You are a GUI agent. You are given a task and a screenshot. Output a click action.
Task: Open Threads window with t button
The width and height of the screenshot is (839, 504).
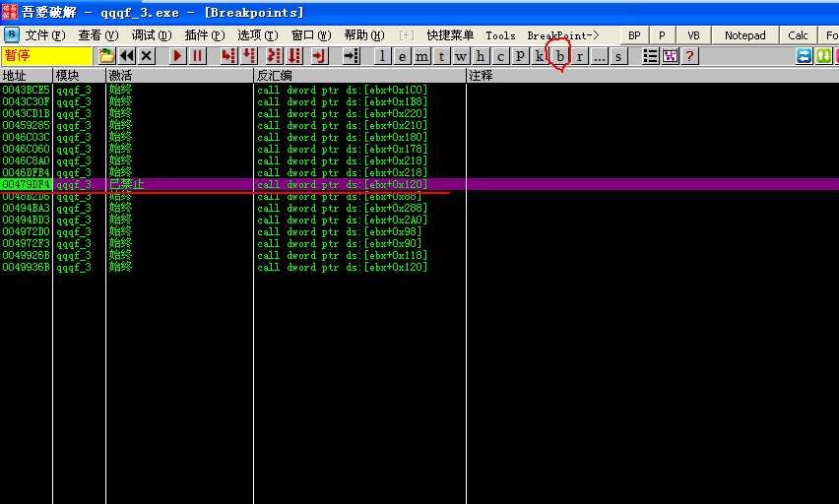pyautogui.click(x=441, y=56)
